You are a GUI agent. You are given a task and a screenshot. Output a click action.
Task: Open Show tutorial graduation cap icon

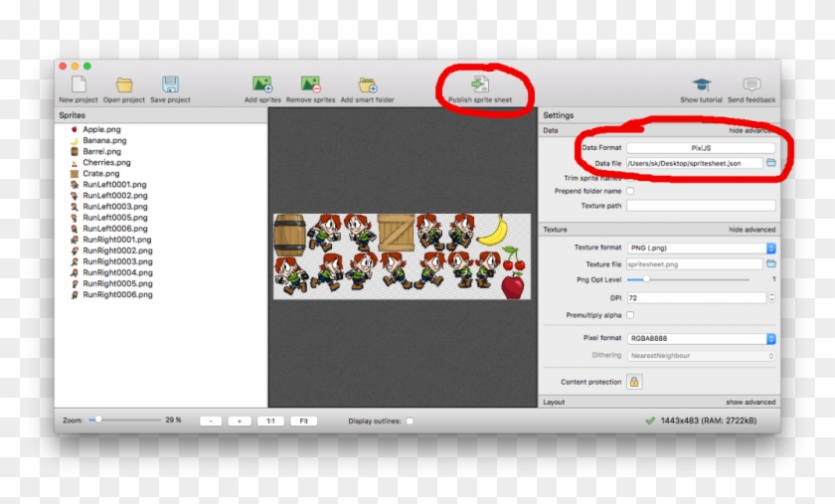point(702,84)
